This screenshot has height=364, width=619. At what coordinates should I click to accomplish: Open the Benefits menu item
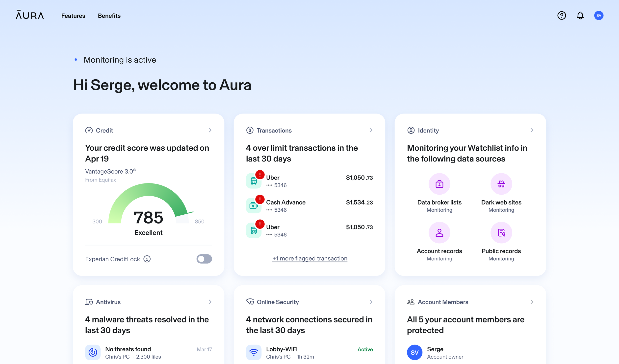(109, 16)
